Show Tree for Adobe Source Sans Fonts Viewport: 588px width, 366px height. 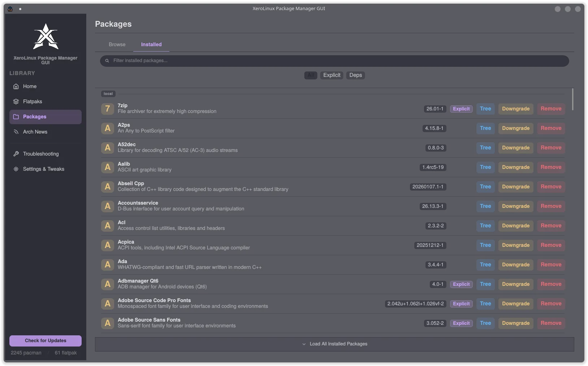click(x=485, y=323)
